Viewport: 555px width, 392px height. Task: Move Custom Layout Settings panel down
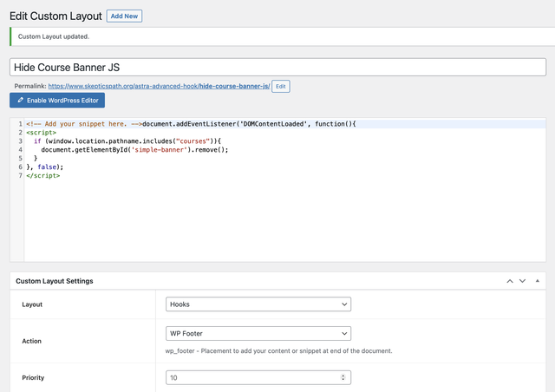pos(522,281)
